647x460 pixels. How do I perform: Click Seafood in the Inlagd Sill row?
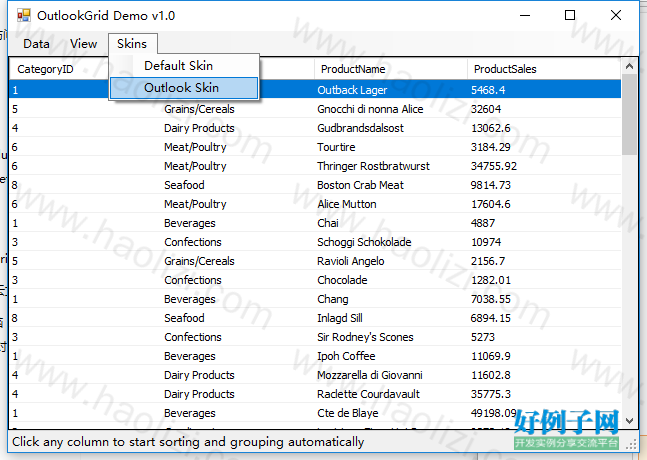[184, 318]
